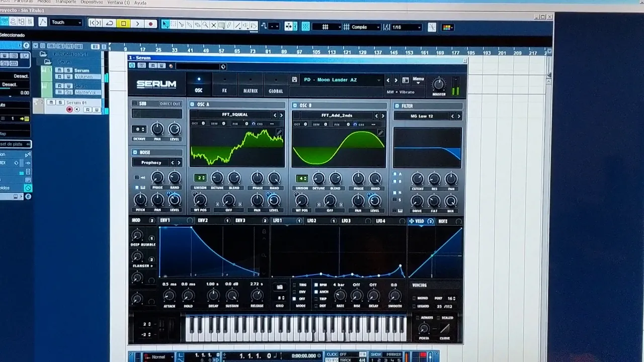The height and width of the screenshot is (362, 644).
Task: Open the color palette tool in Cubase toolbar
Action: coord(447,27)
